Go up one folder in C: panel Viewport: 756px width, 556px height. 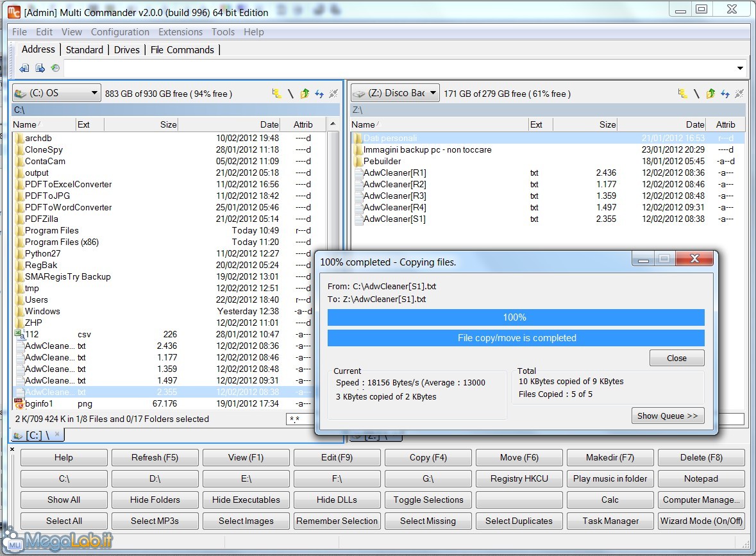pos(305,94)
